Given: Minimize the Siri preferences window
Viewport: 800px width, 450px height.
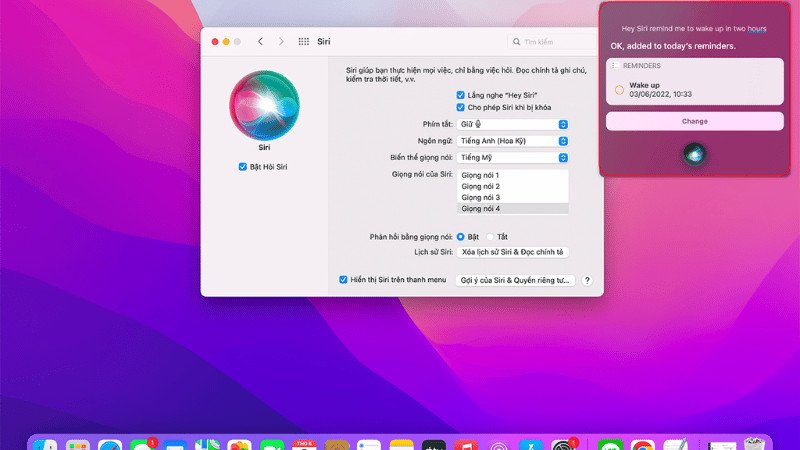Looking at the screenshot, I should click(226, 41).
